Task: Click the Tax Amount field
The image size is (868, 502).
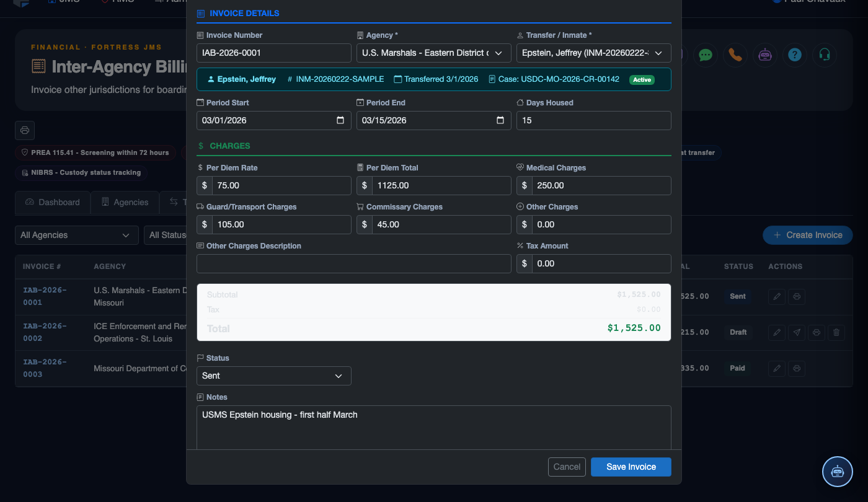Action: (601, 263)
